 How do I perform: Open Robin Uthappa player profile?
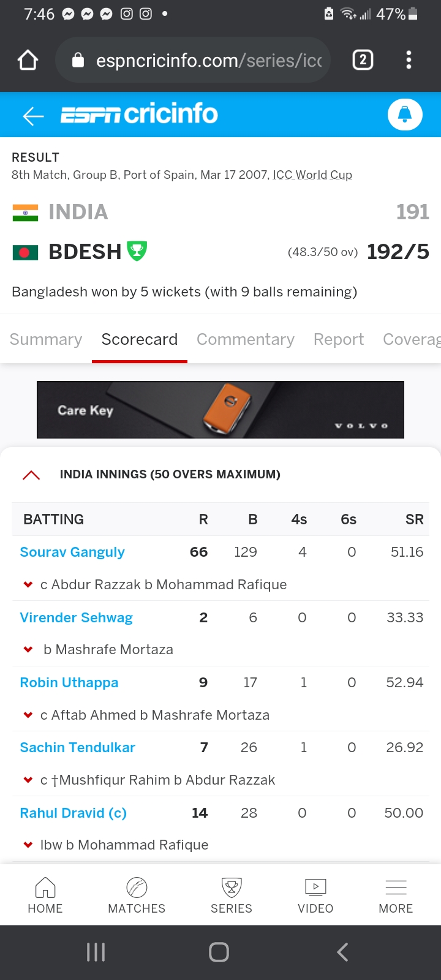(69, 682)
